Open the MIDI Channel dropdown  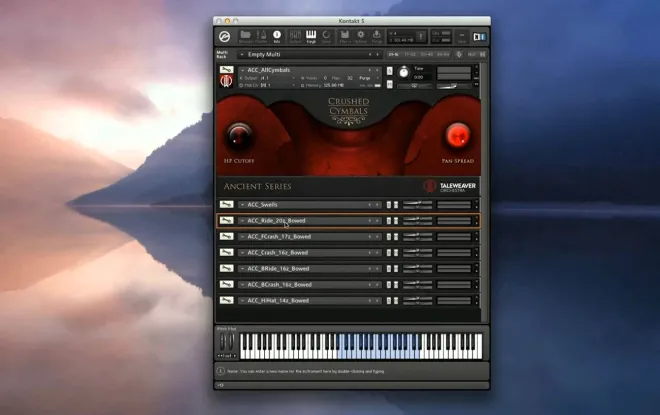293,85
